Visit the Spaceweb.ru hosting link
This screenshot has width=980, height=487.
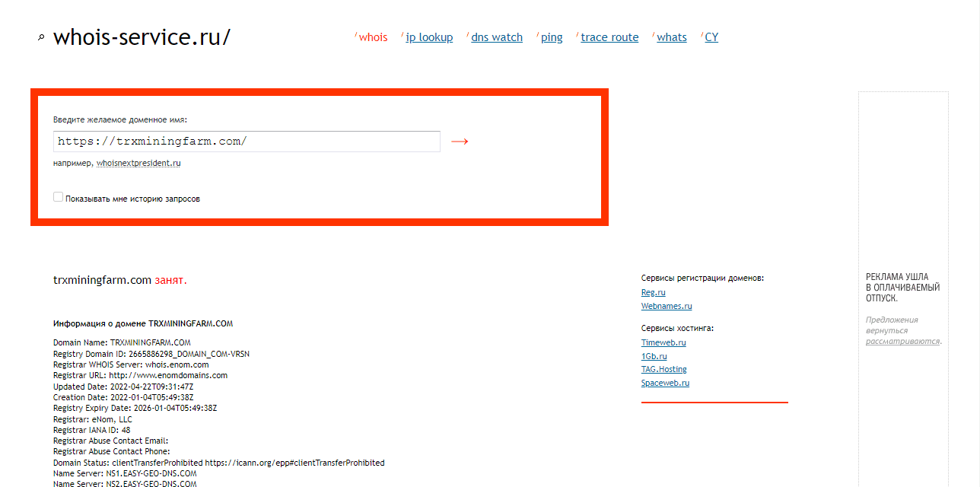[665, 383]
